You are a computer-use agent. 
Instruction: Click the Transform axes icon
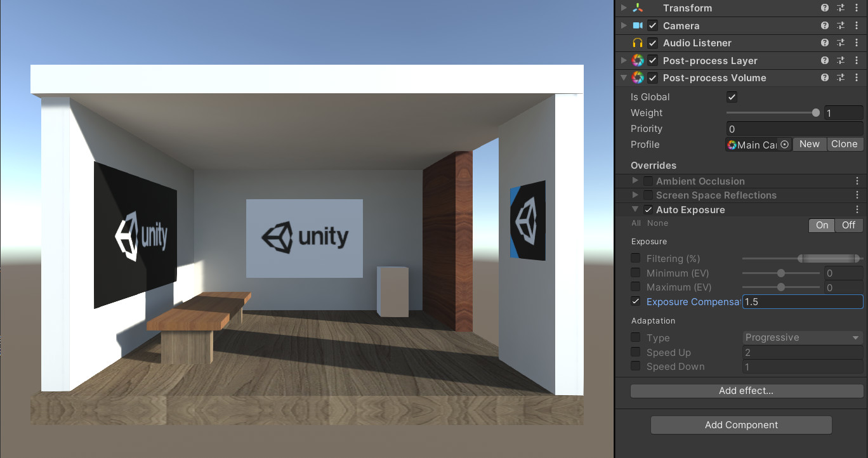point(638,8)
